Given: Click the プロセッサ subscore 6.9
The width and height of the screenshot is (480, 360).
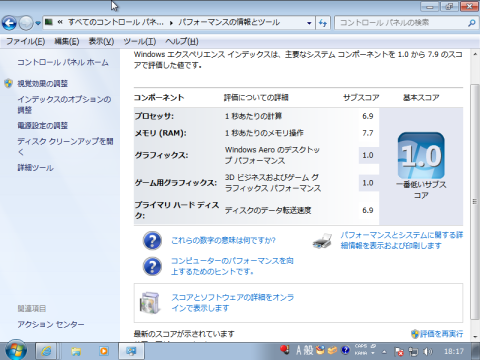Looking at the screenshot, I should coord(368,116).
